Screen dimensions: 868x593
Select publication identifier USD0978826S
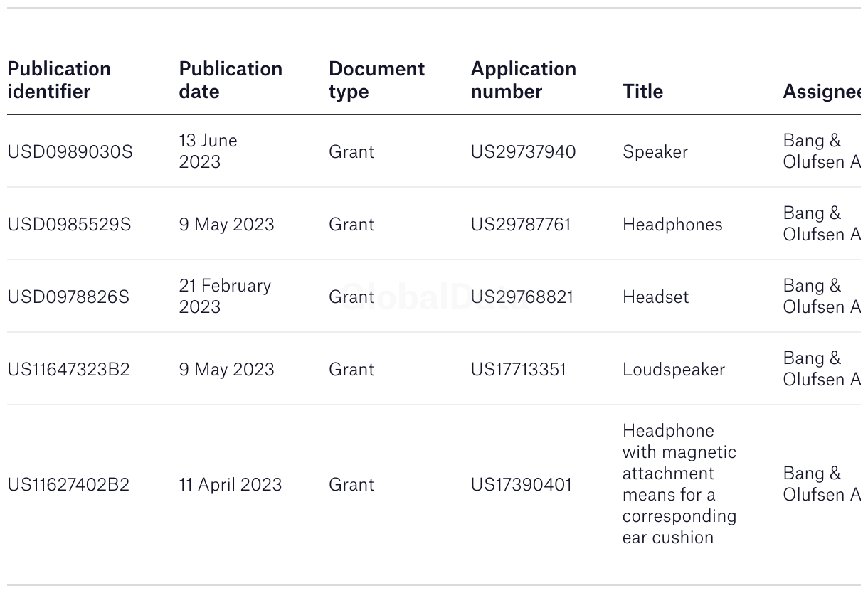click(x=68, y=297)
